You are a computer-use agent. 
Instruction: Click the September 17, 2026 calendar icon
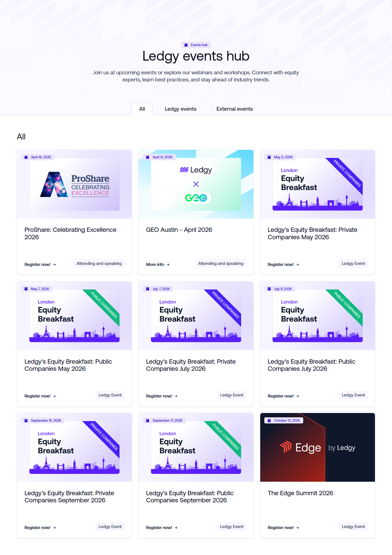[148, 420]
